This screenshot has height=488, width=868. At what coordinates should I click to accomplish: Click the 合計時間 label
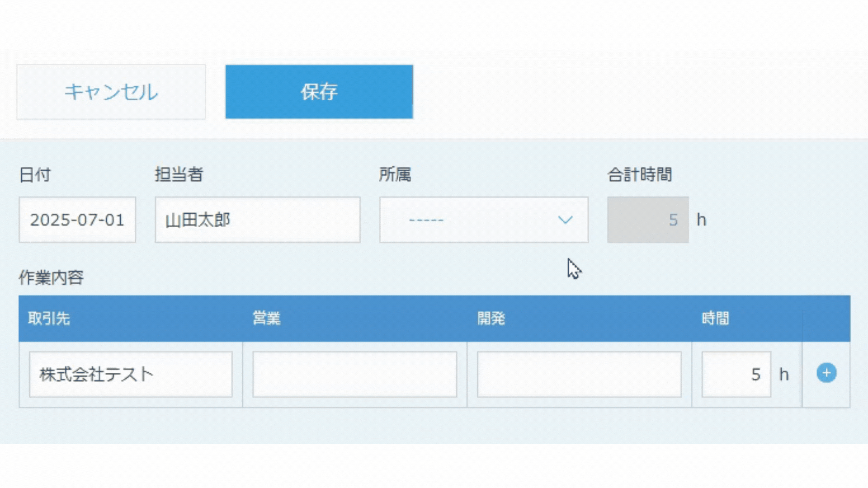(x=640, y=174)
